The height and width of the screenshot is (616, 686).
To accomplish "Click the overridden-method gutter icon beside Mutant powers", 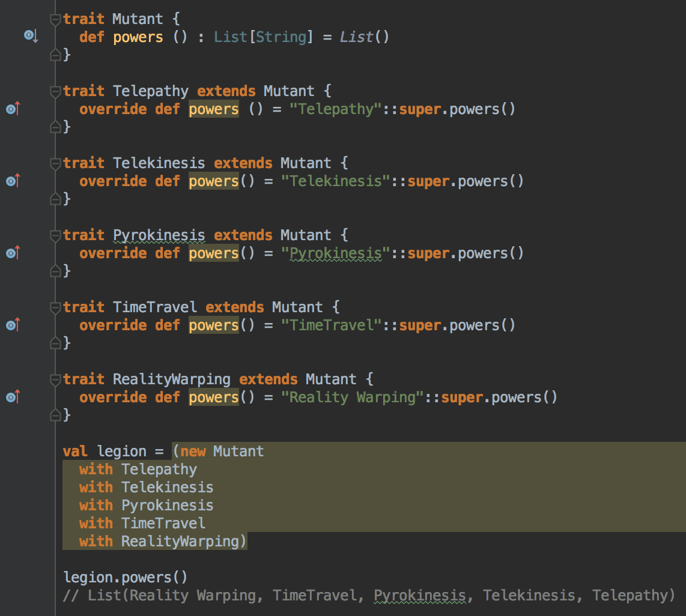I will click(x=31, y=37).
